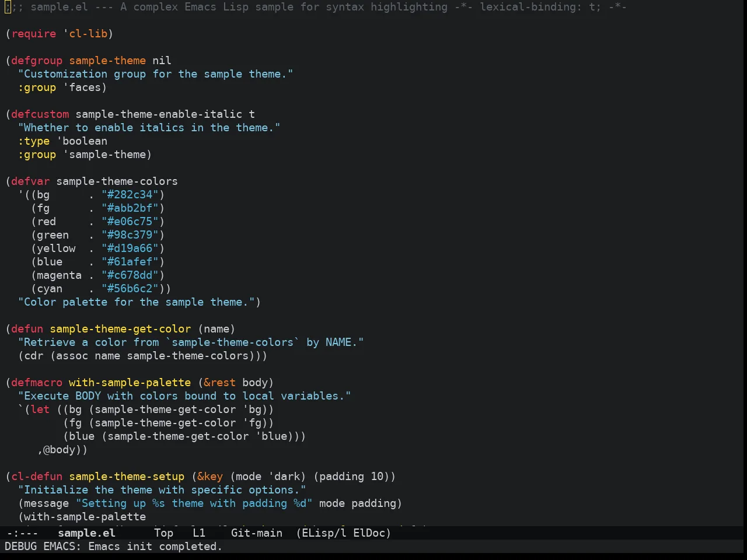Image resolution: width=747 pixels, height=560 pixels.
Task: Click the 'assoc' function call
Action: click(72, 356)
